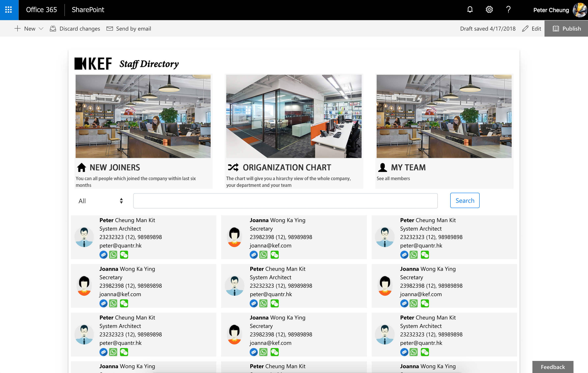The width and height of the screenshot is (588, 373).
Task: Go to the SharePoint home link
Action: (x=88, y=10)
